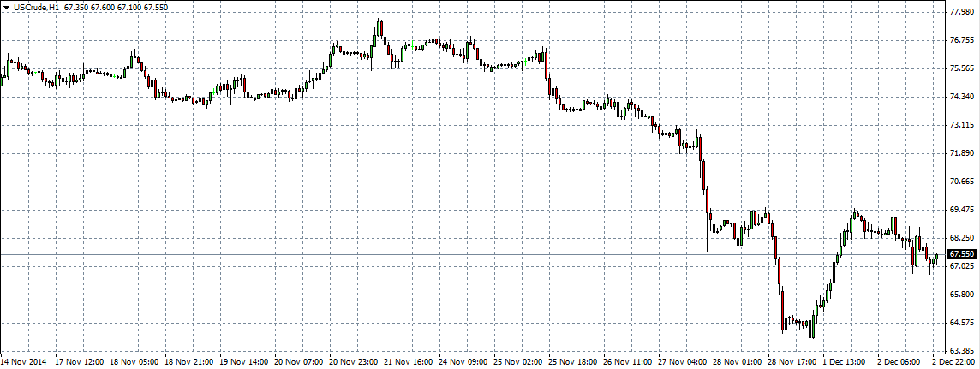Click the 63.385 price axis label

[961, 351]
